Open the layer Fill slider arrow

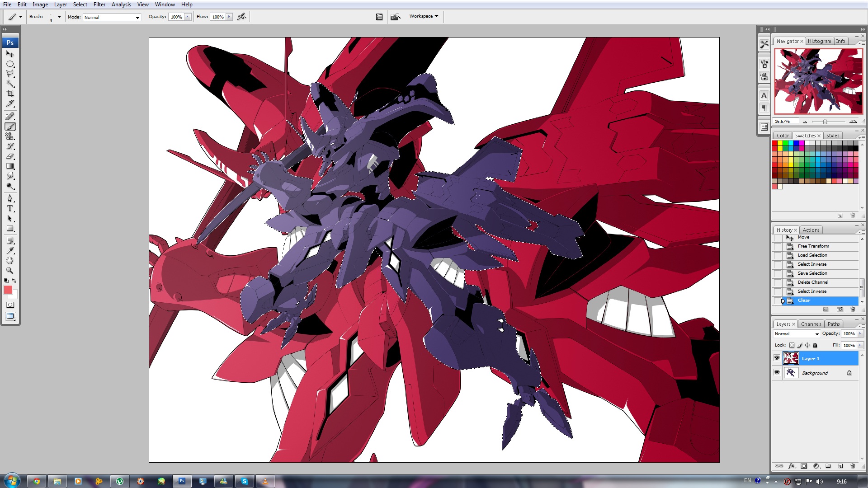click(x=860, y=345)
